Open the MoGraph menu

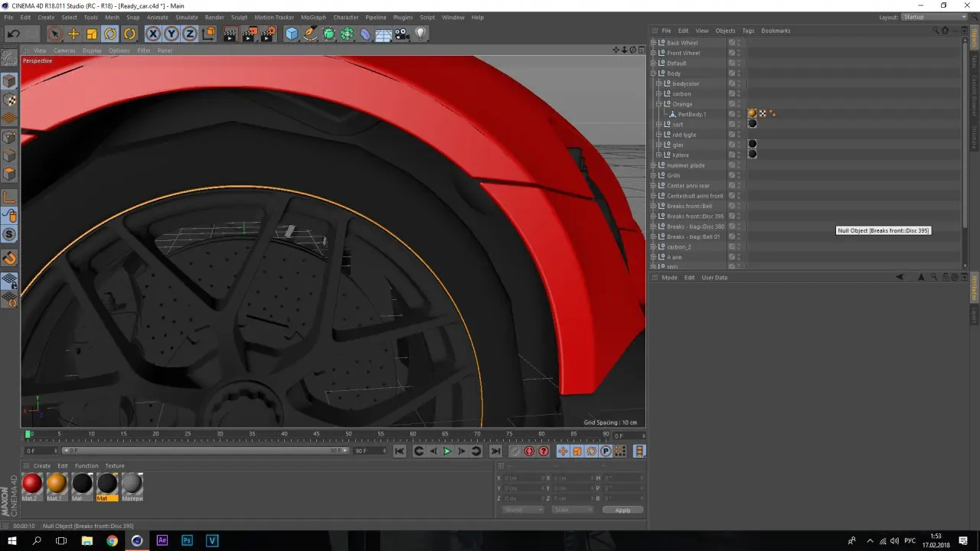tap(313, 17)
